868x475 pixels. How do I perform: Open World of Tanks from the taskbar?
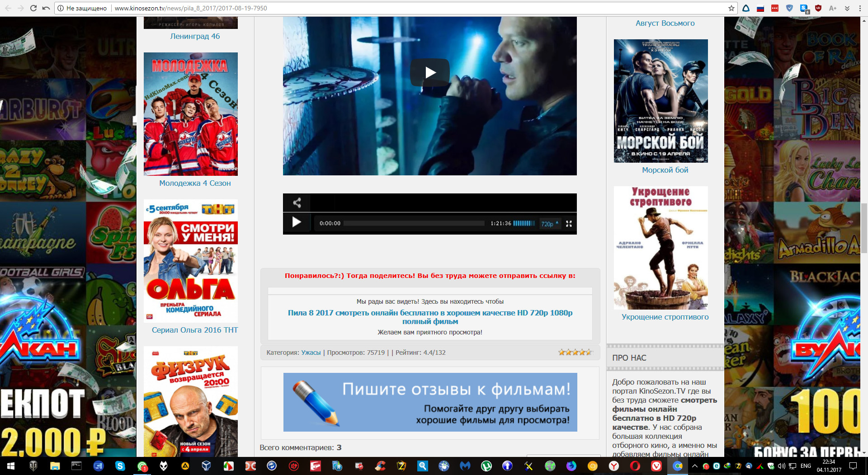[33, 466]
